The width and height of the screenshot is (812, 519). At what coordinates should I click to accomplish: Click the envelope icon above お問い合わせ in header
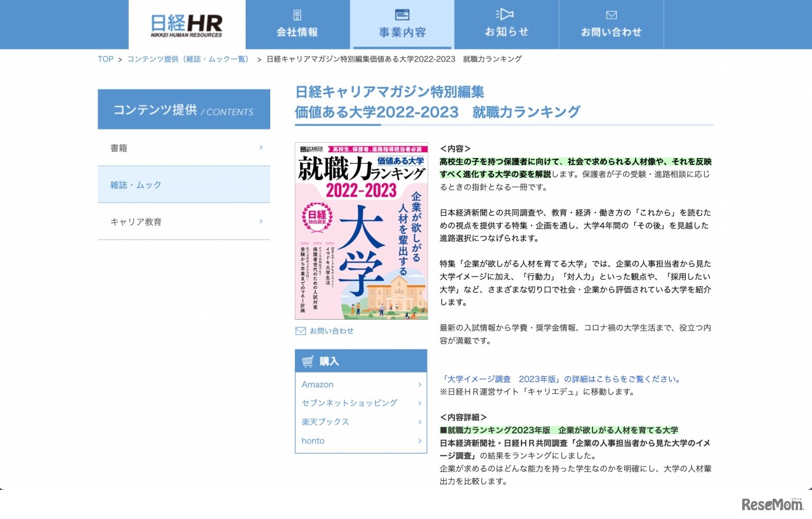612,15
